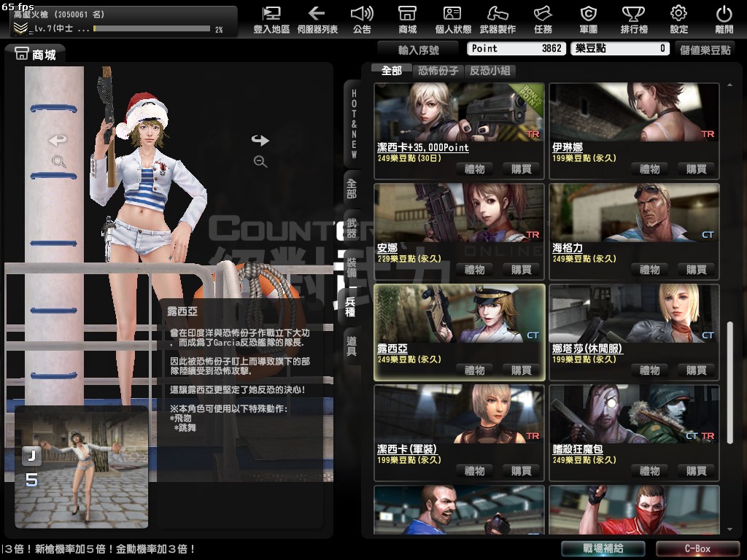Open 個人狀態 personal status icon

tap(452, 20)
